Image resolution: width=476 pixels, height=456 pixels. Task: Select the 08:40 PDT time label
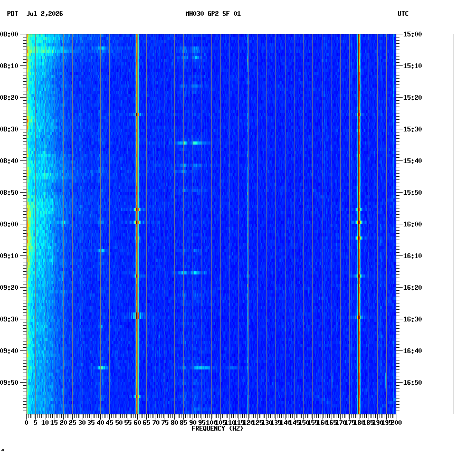pyautogui.click(x=9, y=161)
